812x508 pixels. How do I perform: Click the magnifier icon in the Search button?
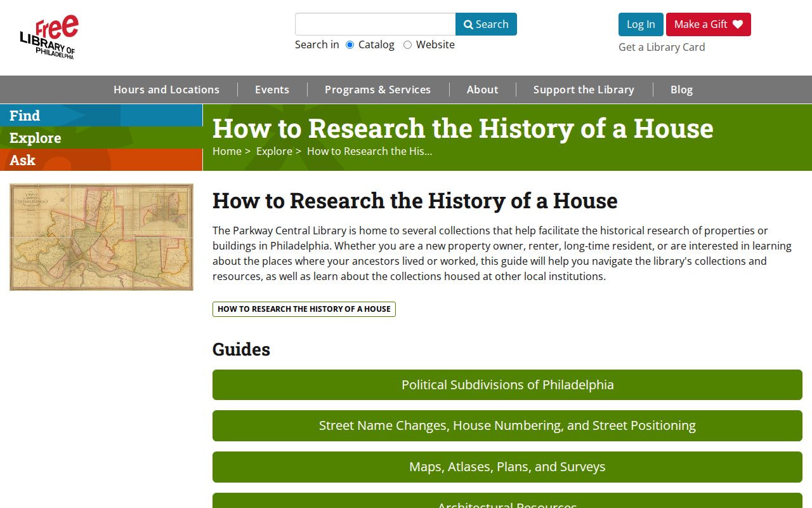click(468, 25)
